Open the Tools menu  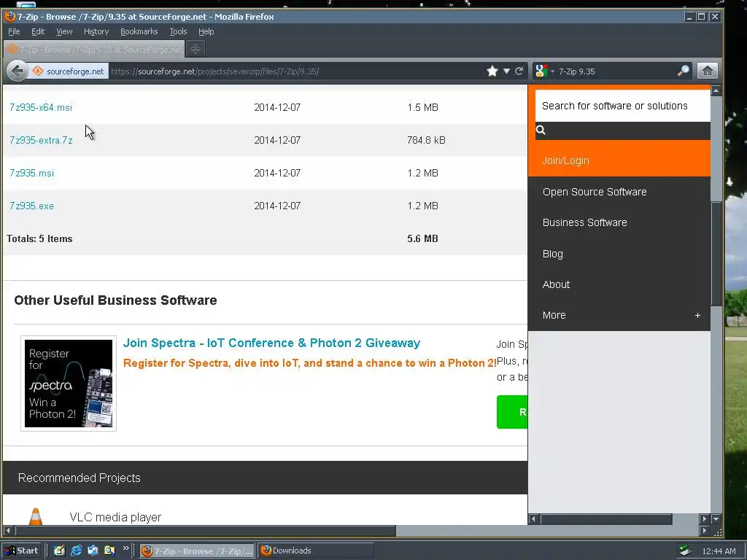[x=178, y=31]
